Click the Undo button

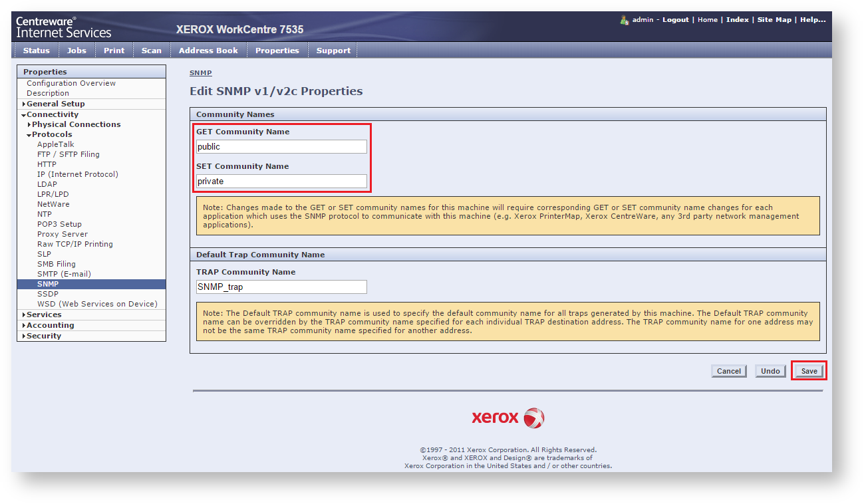pos(770,371)
